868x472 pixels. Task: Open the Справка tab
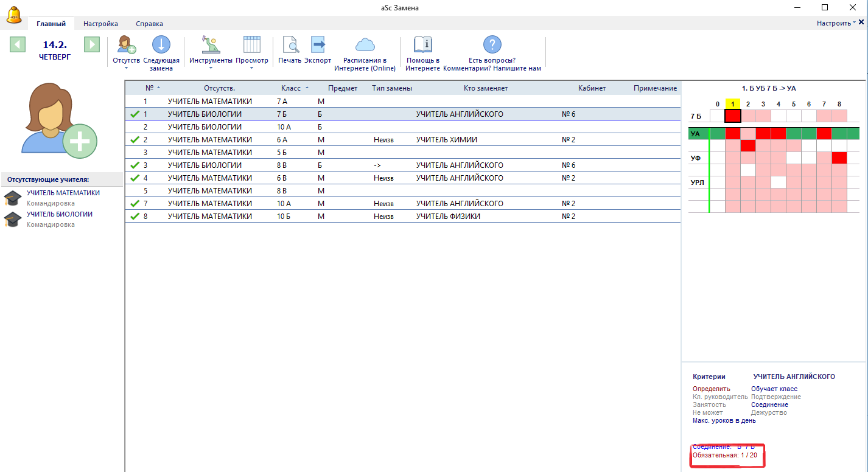pyautogui.click(x=149, y=24)
